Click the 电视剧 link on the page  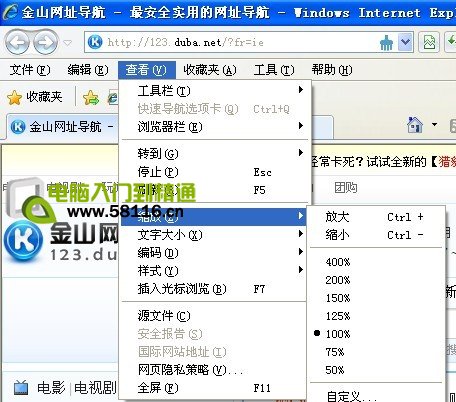(x=95, y=388)
